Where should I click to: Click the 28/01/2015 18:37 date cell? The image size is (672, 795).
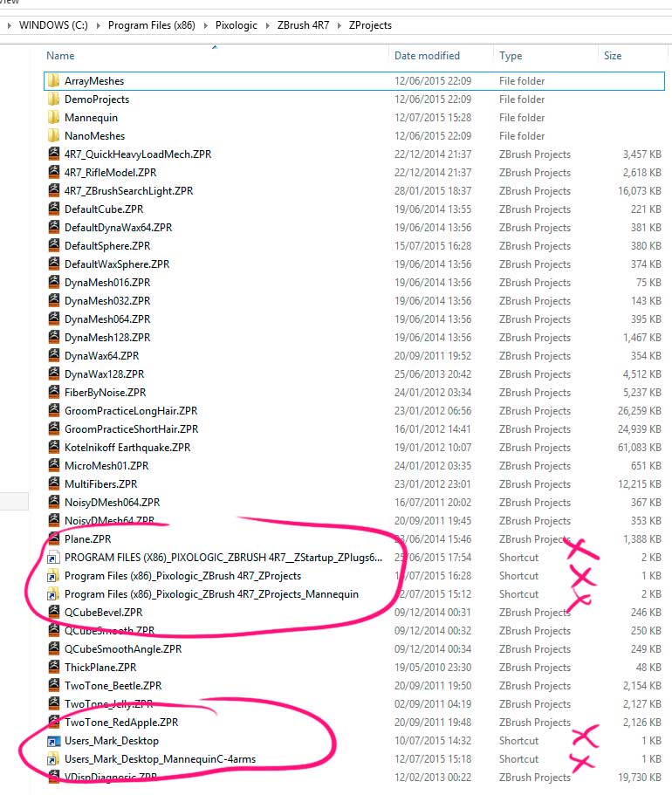coord(433,190)
